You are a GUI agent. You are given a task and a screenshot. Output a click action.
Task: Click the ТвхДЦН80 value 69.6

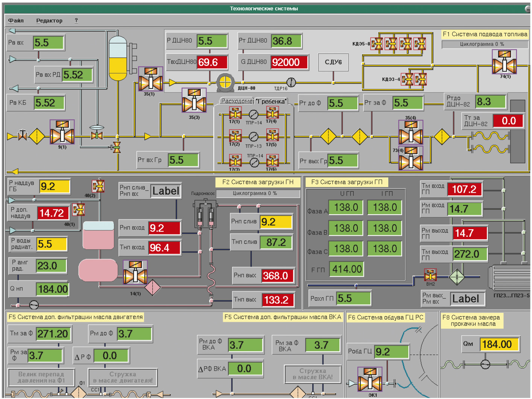(212, 62)
